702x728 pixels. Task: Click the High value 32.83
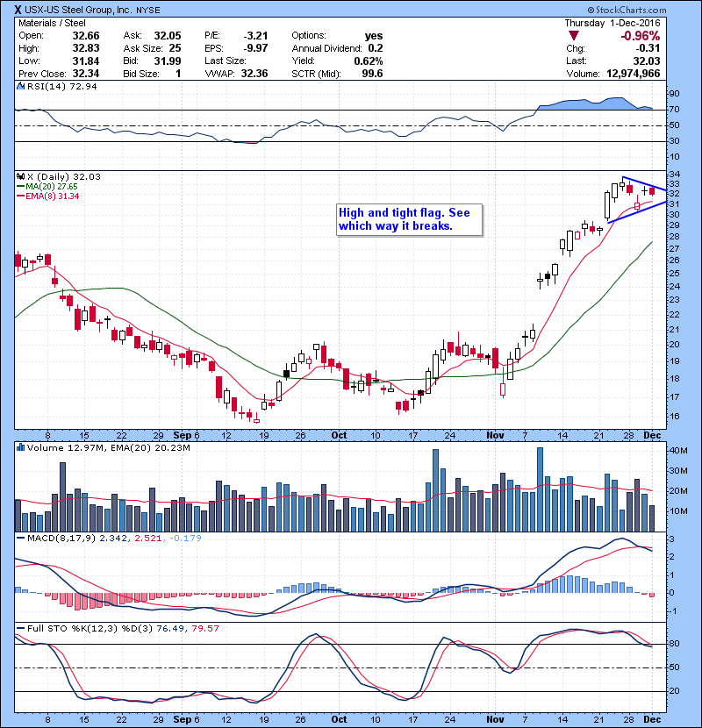click(86, 48)
